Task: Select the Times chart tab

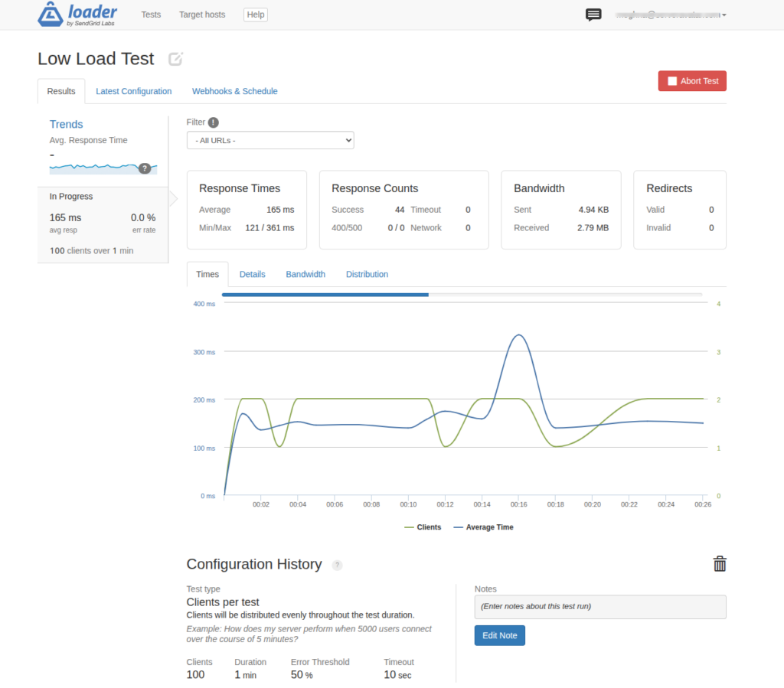Action: (x=207, y=274)
